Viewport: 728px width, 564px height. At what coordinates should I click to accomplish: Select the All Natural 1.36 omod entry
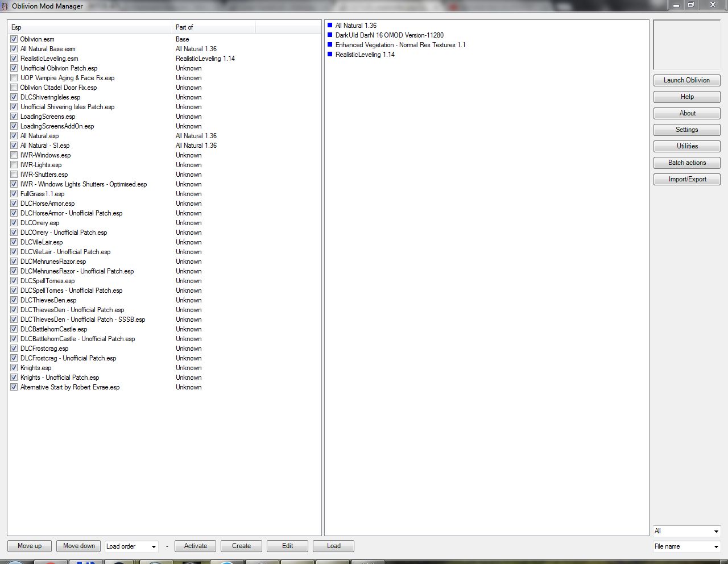tap(355, 26)
